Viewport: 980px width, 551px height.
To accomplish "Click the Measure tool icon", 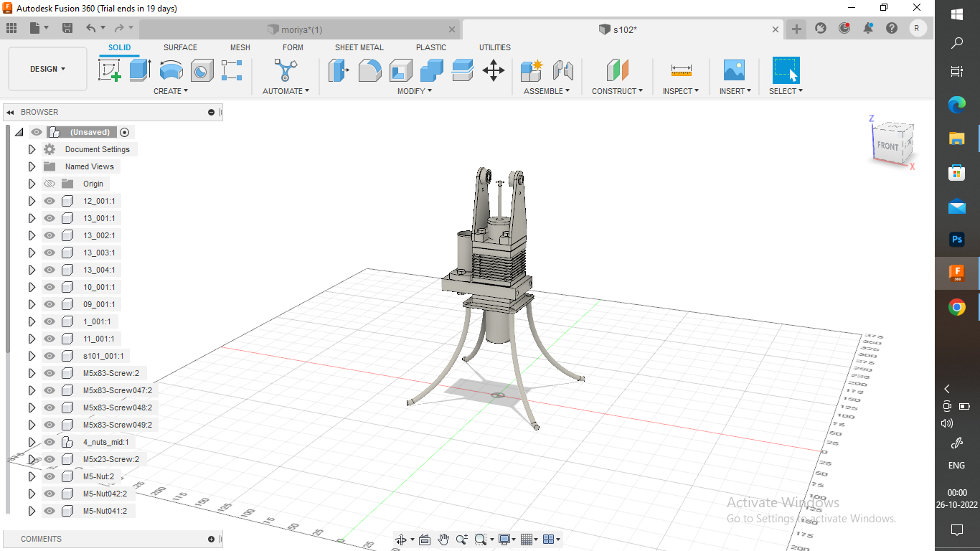I will pyautogui.click(x=681, y=70).
